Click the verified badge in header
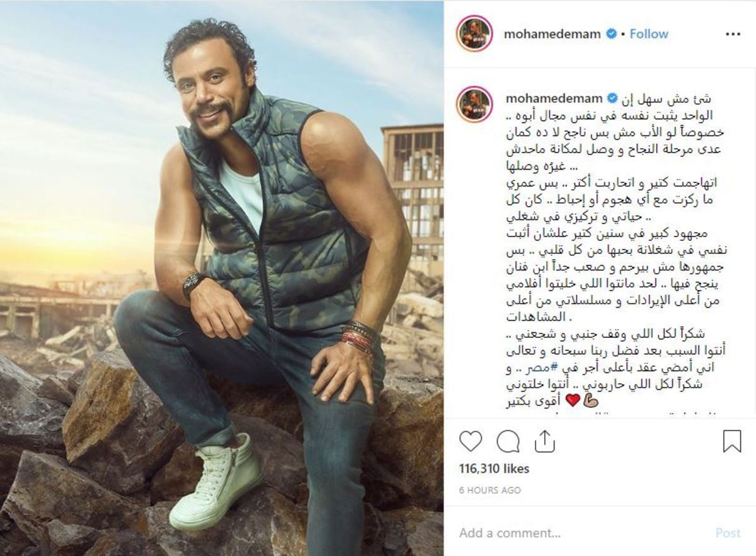The width and height of the screenshot is (756, 556). tap(610, 34)
